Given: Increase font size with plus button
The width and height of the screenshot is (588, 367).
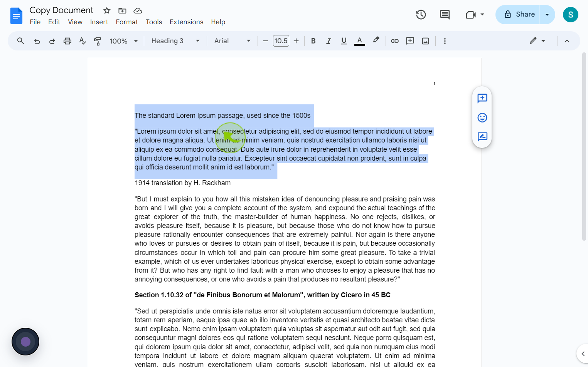Looking at the screenshot, I should click(x=296, y=41).
